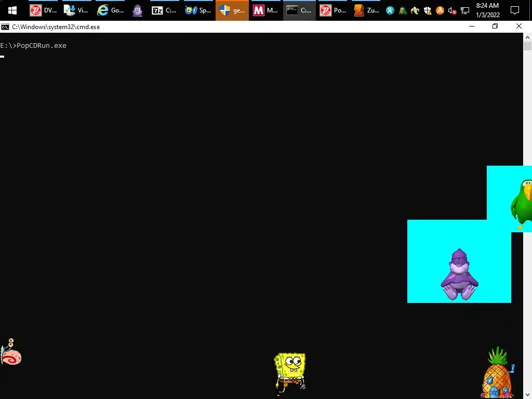Click the pineapple house desktop character
This screenshot has height=399, width=532.
click(498, 372)
